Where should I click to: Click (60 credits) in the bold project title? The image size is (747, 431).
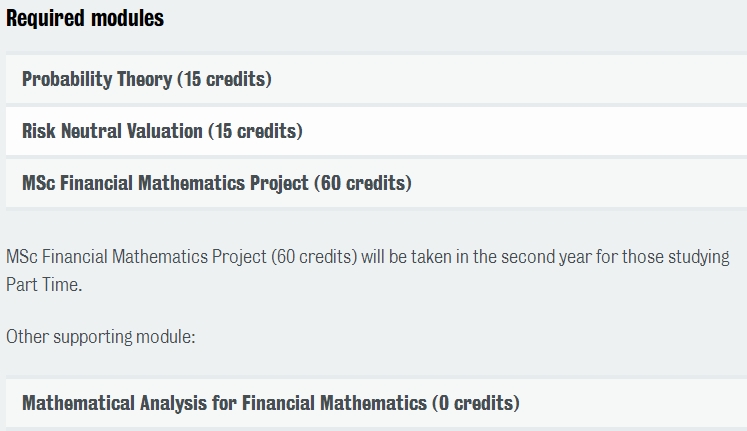(x=363, y=183)
